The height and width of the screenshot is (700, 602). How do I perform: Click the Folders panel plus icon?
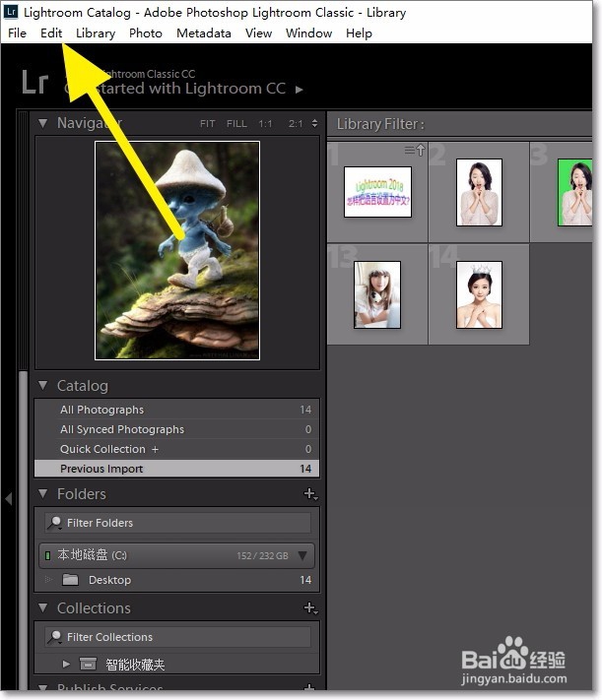[x=310, y=494]
